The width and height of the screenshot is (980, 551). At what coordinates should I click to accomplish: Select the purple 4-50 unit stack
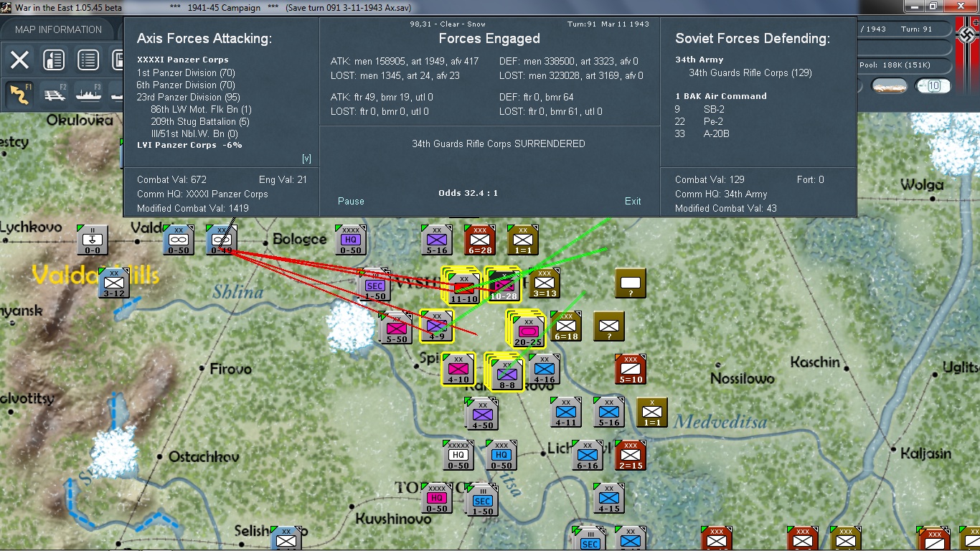(482, 413)
